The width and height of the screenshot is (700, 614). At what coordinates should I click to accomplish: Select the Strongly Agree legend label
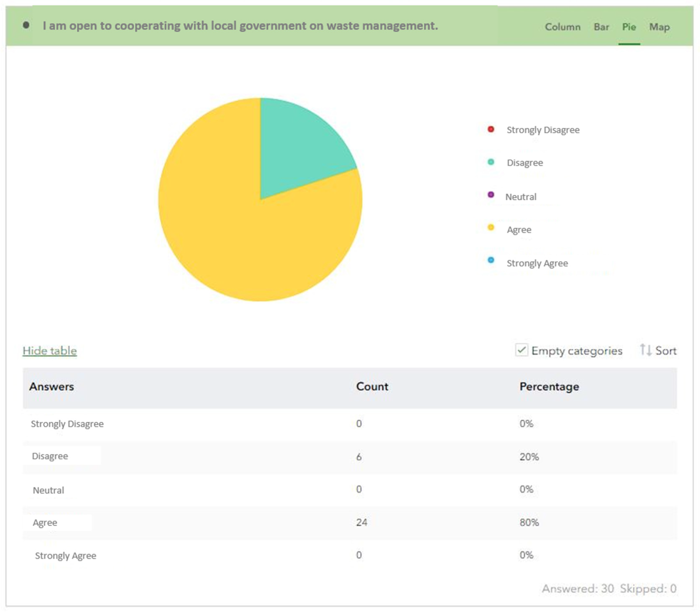coord(537,263)
